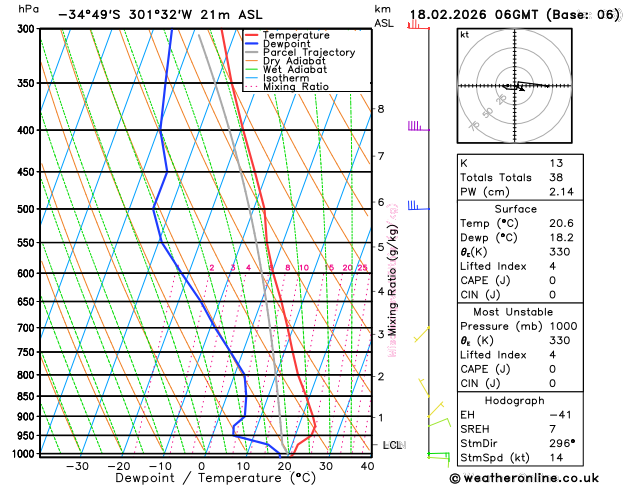Click the blue wind barb at 500 hPa

419,205
